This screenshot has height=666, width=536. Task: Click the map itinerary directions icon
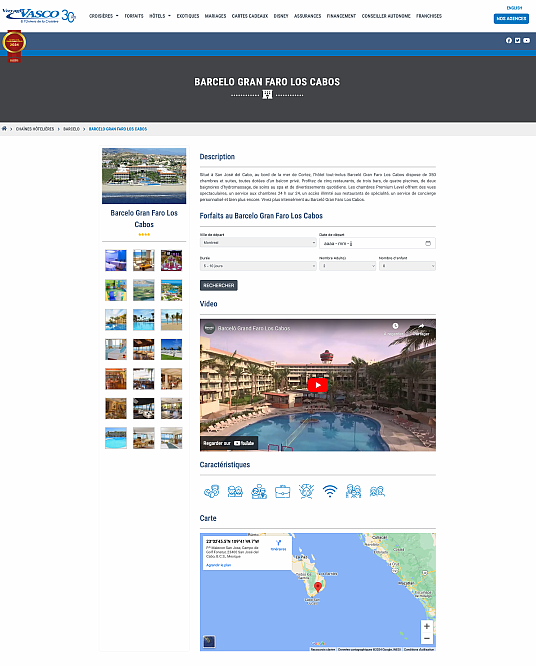278,542
